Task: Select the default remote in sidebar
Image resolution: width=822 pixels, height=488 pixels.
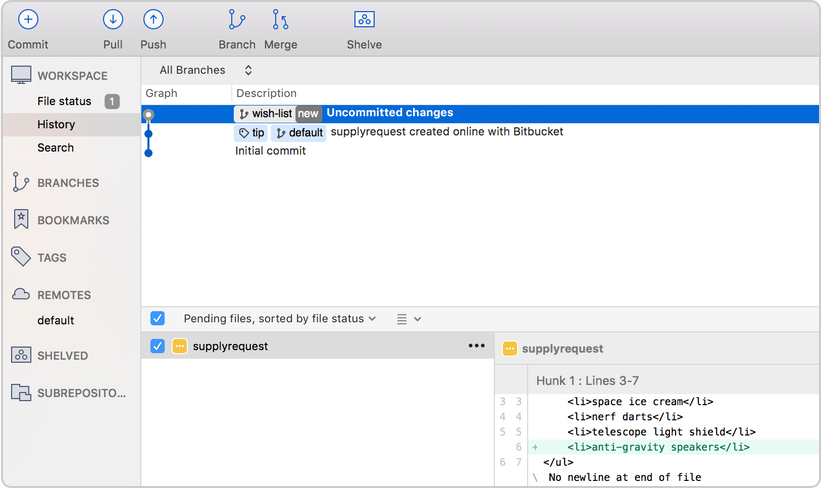Action: point(56,321)
